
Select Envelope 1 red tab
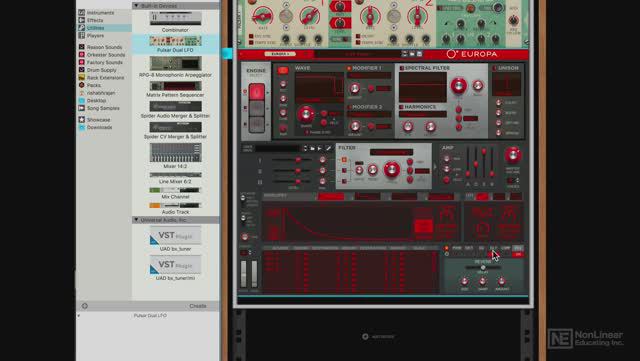[x=331, y=197]
